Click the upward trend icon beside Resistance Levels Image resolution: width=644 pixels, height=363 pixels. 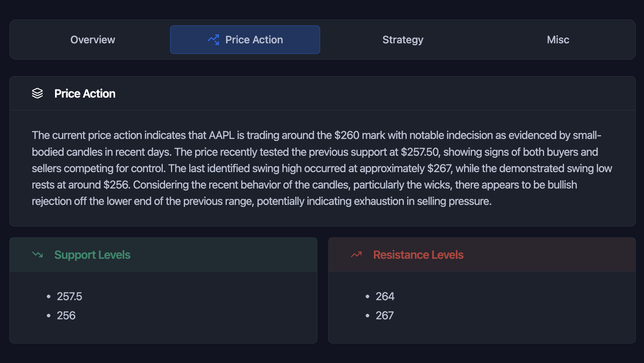click(x=356, y=255)
